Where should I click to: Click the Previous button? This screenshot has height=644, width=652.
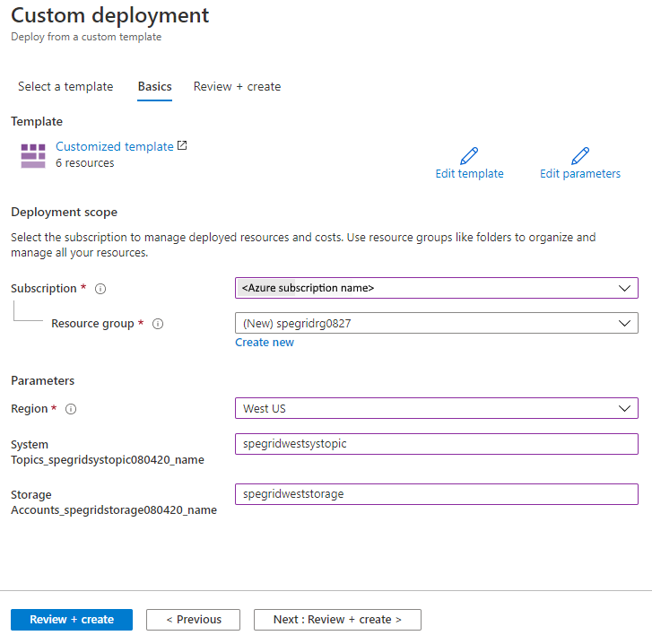tap(193, 620)
